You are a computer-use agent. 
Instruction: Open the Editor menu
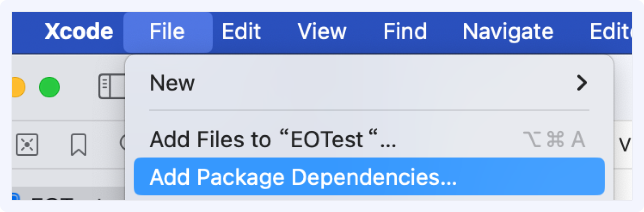(610, 32)
